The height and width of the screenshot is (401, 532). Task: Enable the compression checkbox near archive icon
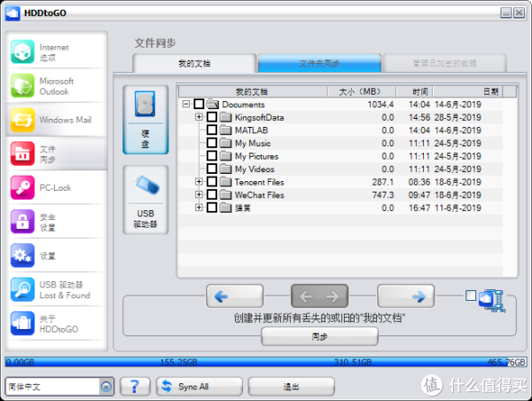(471, 295)
